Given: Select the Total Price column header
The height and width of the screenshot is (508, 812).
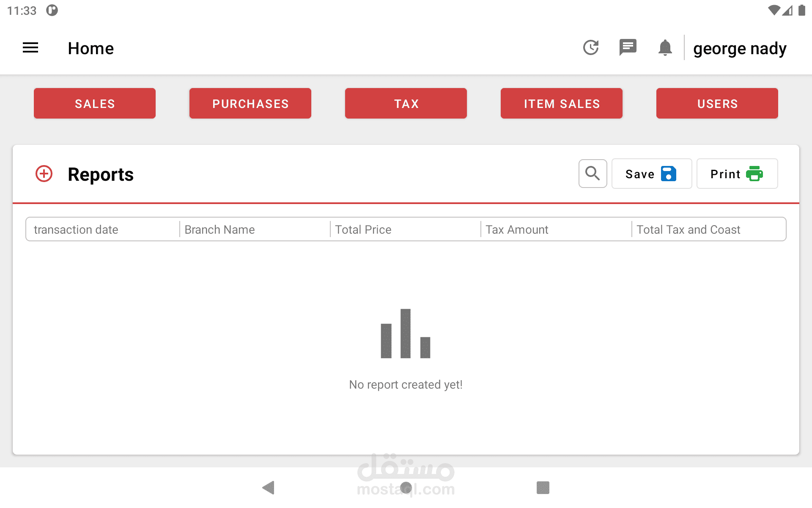Looking at the screenshot, I should 363,229.
